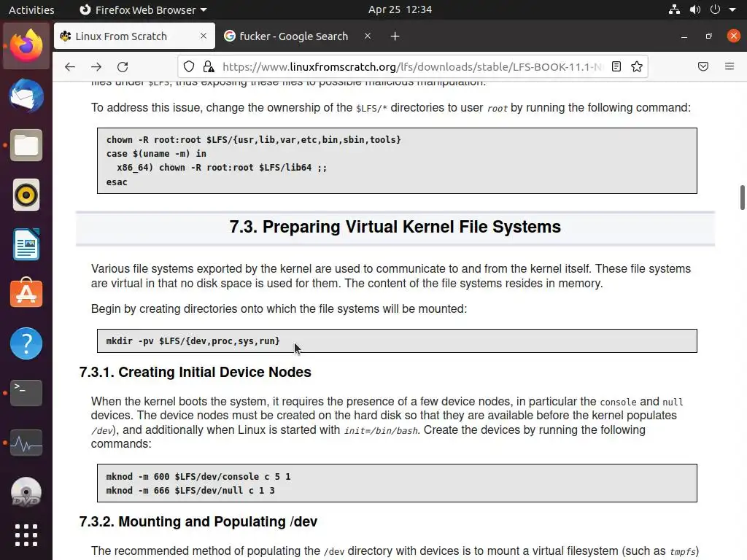Viewport: 747px width, 560px height.
Task: Save page to Pocket
Action: pyautogui.click(x=703, y=66)
